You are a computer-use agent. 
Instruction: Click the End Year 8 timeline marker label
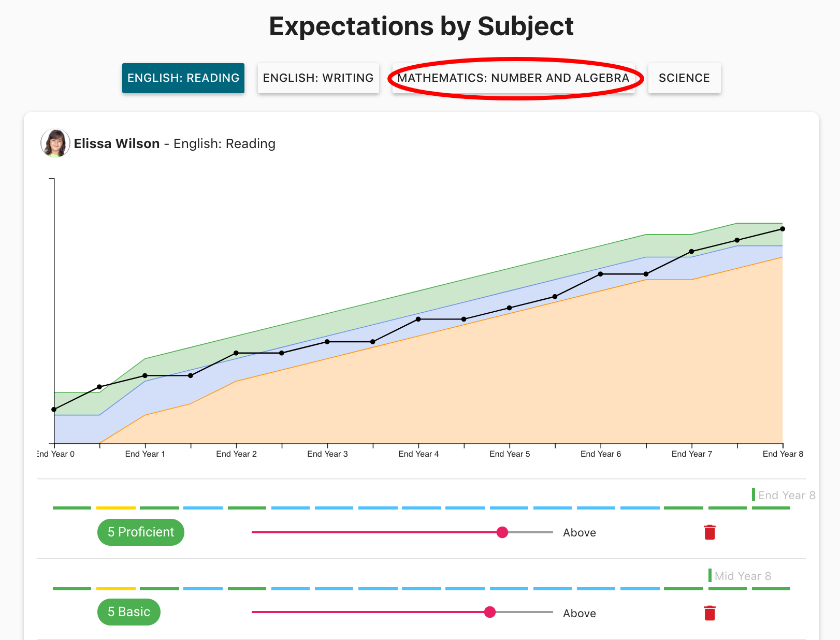[786, 496]
